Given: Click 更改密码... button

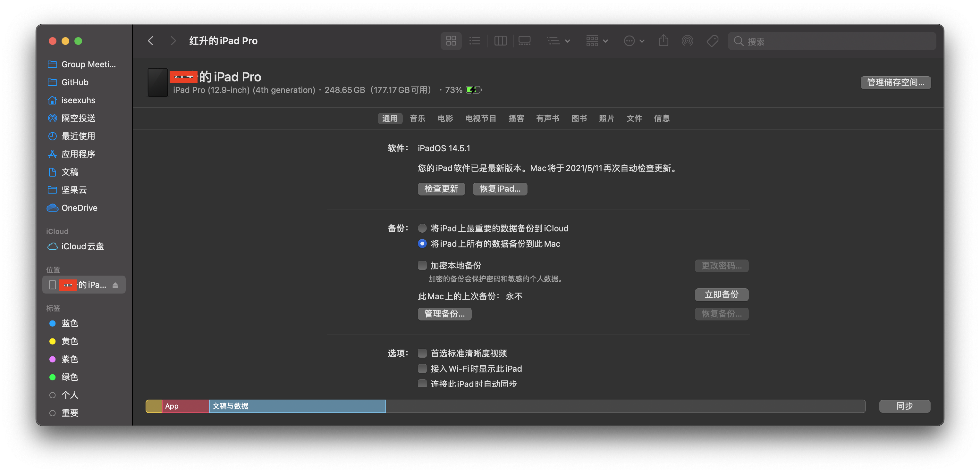Looking at the screenshot, I should click(722, 265).
